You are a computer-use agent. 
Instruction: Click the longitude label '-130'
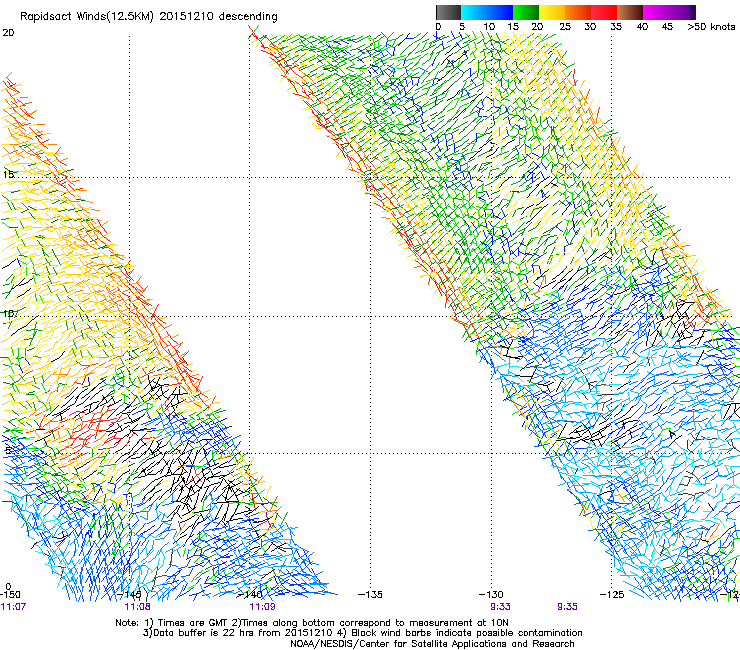[491, 594]
